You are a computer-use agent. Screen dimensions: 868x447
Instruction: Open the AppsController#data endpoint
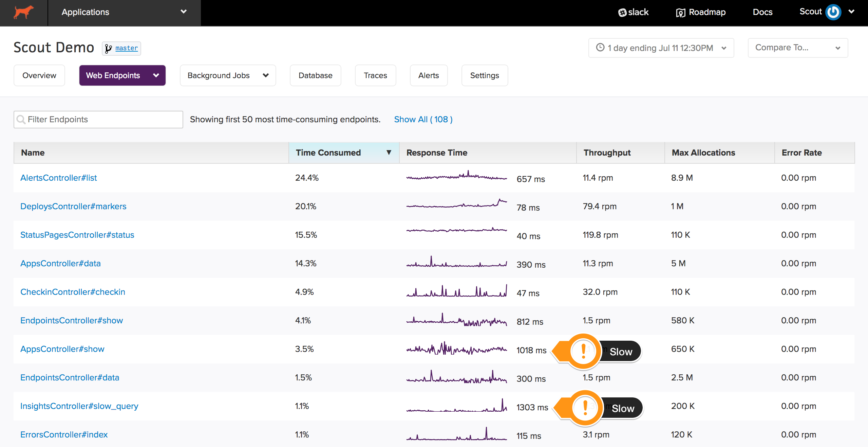tap(60, 264)
